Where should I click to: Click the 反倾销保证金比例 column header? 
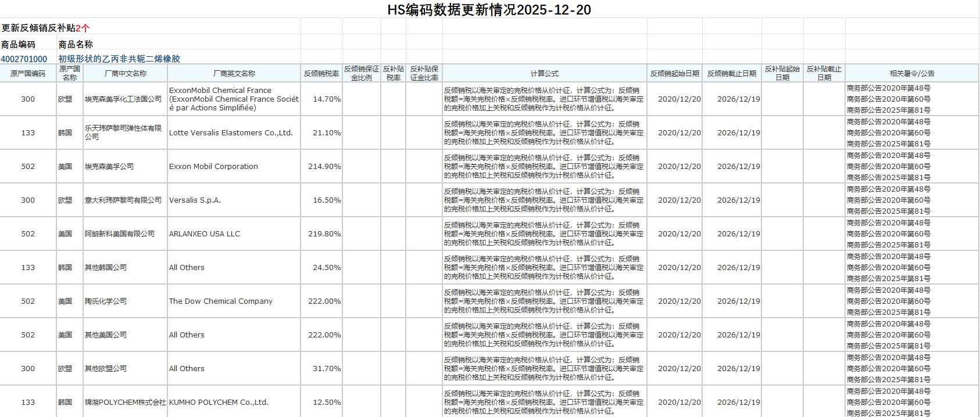point(362,73)
